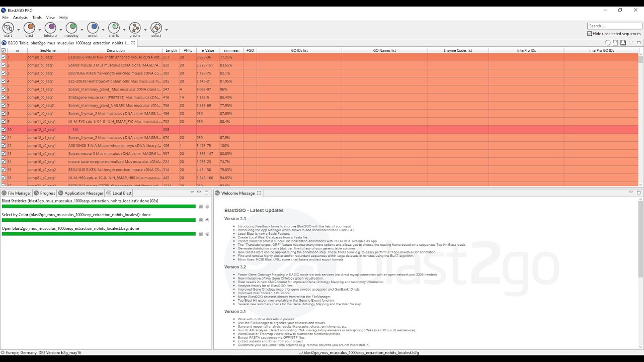This screenshot has width=644, height=362.
Task: Uncheck row 2 comp2_c0_seq1 checkbox
Action: pos(4,65)
